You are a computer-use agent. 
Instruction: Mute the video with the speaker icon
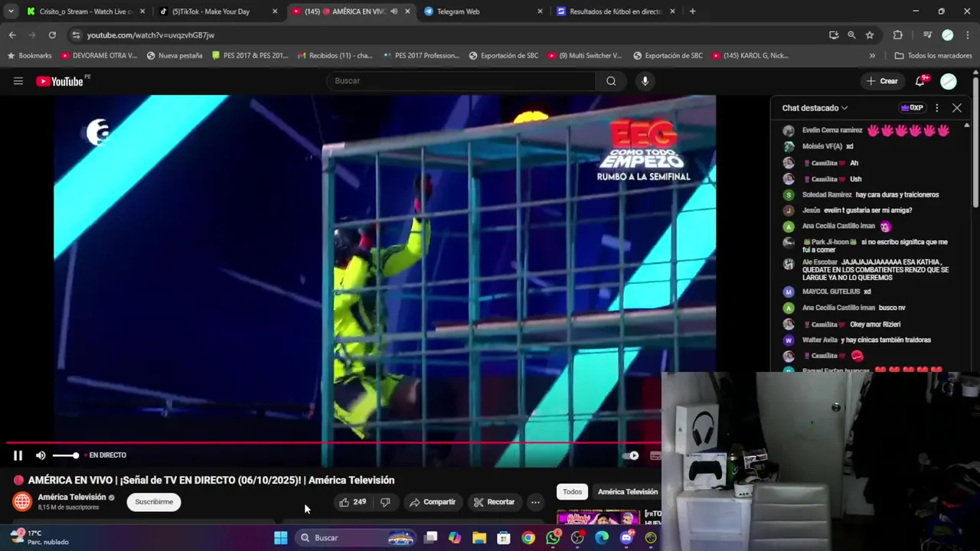coord(41,455)
